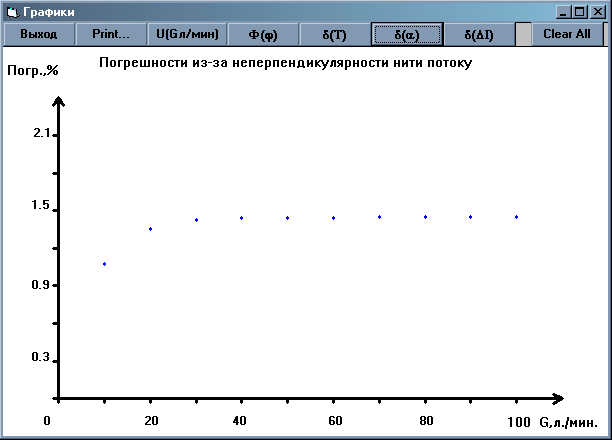Select the δ(α) error graph button
The width and height of the screenshot is (612, 440).
407,34
